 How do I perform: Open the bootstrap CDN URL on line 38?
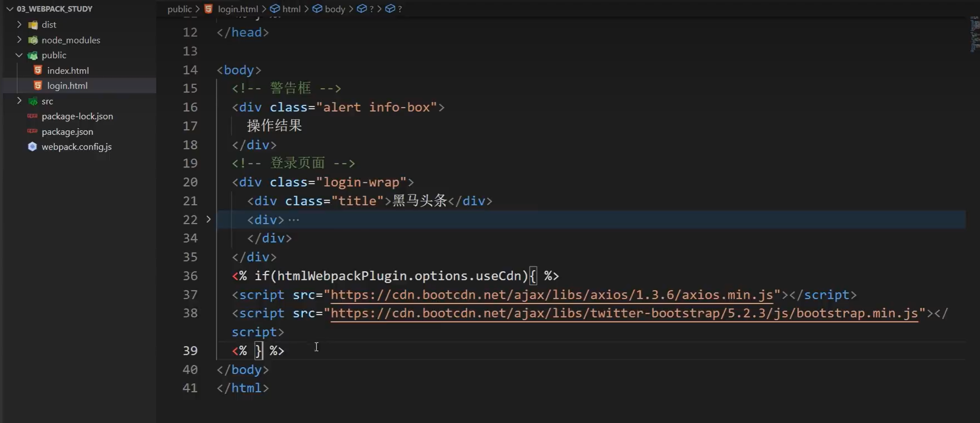[x=624, y=314]
